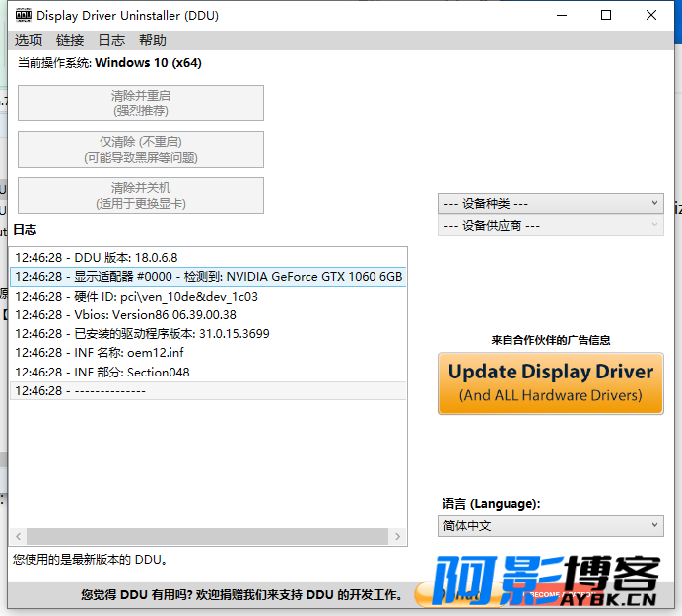Click the 清除并重启 (强烈推荐) button
Viewport: 682px width, 616px height.
click(141, 103)
